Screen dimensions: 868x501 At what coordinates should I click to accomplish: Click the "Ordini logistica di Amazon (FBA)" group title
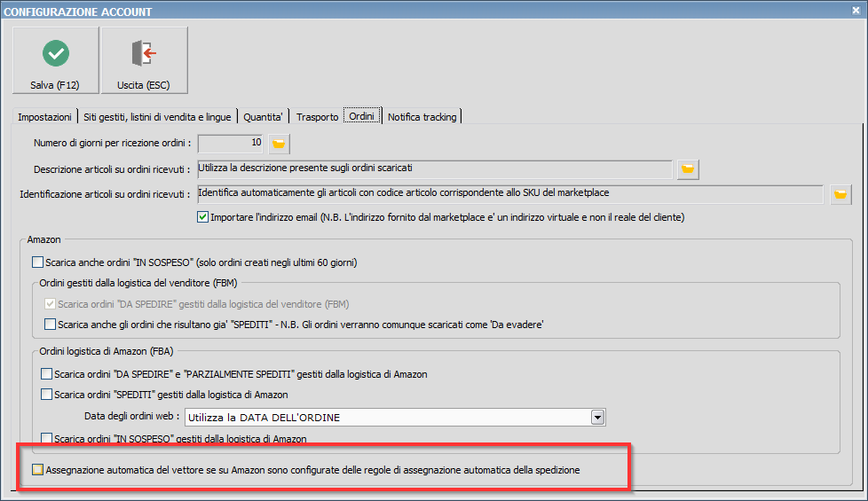click(x=107, y=351)
